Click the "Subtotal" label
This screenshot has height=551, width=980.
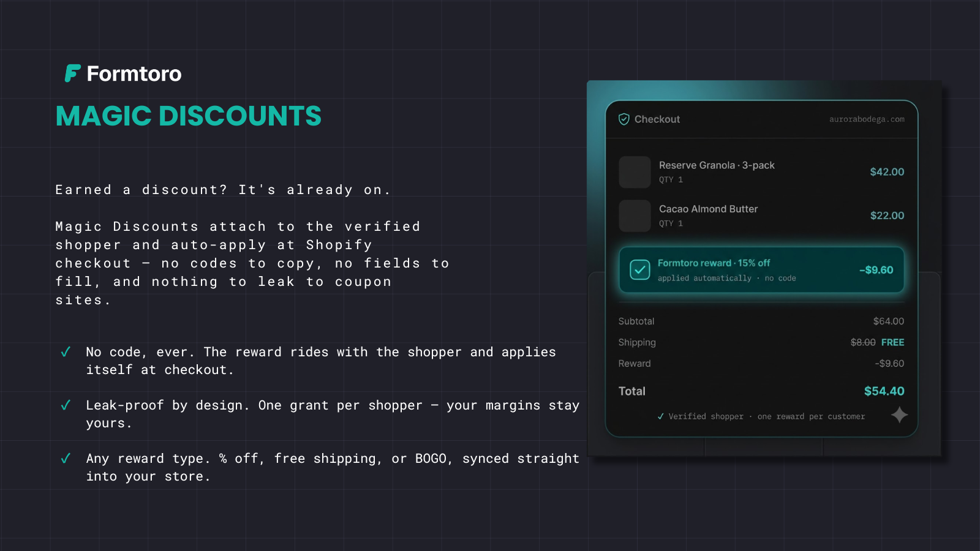pyautogui.click(x=636, y=321)
